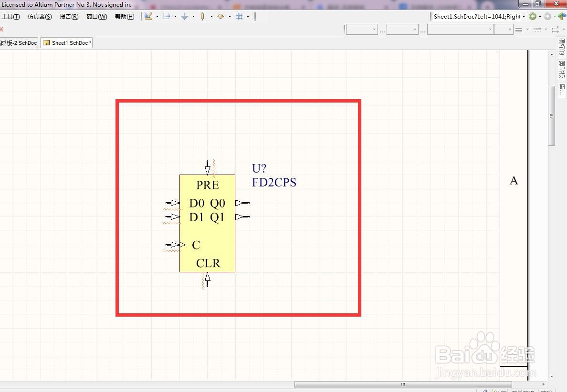Select the FD2CPS component body

pos(207,223)
